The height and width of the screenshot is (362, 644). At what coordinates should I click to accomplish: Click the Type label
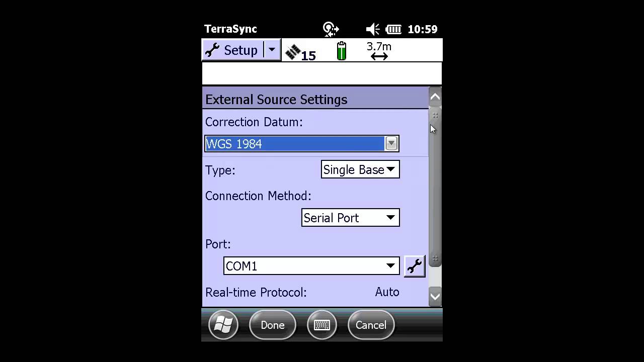pos(220,170)
